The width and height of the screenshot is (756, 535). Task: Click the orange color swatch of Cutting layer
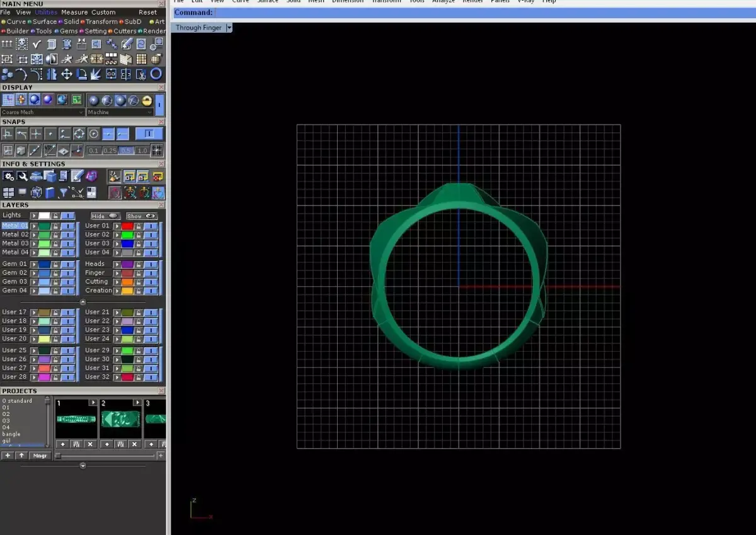tap(127, 282)
